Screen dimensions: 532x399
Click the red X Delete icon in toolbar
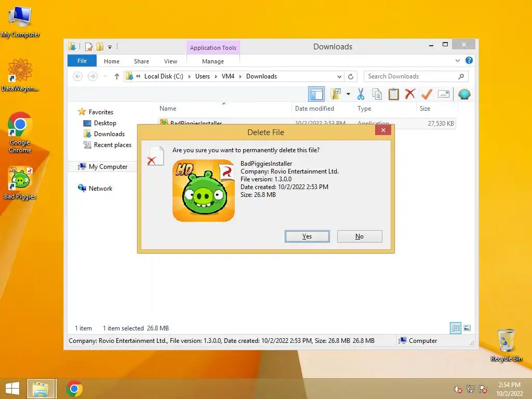pyautogui.click(x=410, y=94)
